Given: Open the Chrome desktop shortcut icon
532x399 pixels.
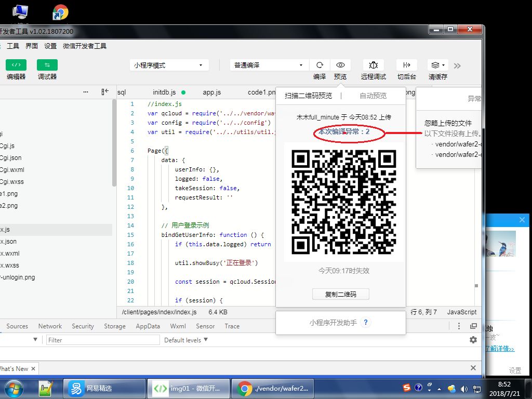Looking at the screenshot, I should pyautogui.click(x=60, y=12).
